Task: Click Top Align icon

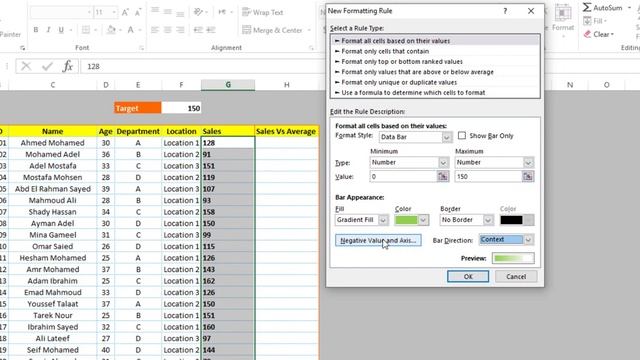Action: tap(155, 11)
